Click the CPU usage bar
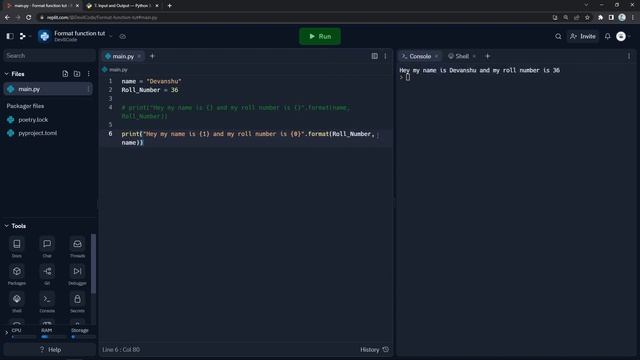Image resolution: width=640 pixels, height=360 pixels. (x=24, y=337)
